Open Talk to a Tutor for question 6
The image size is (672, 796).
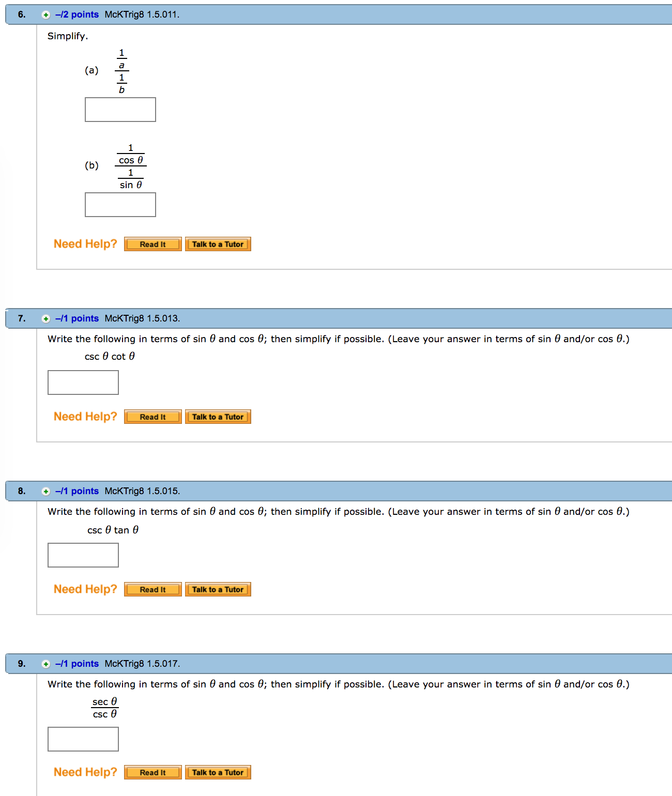pyautogui.click(x=218, y=244)
